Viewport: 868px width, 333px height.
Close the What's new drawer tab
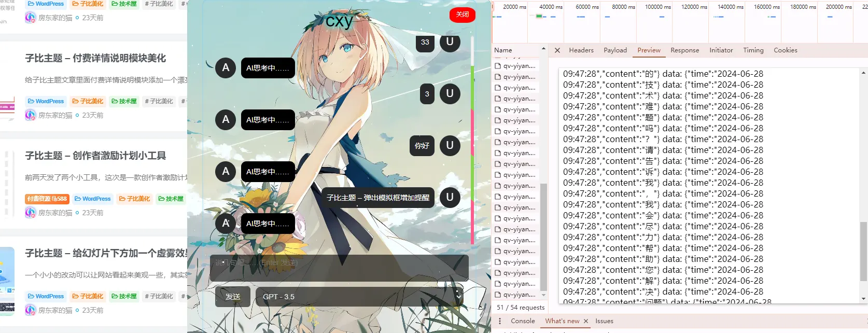[x=586, y=321]
